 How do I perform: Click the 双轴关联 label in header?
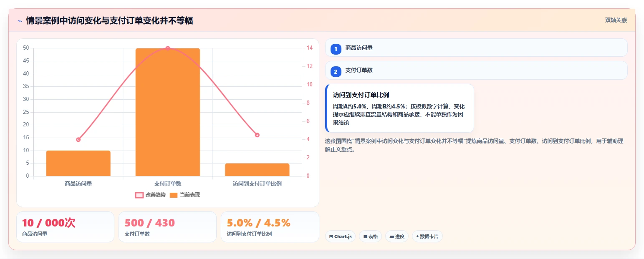(x=616, y=20)
